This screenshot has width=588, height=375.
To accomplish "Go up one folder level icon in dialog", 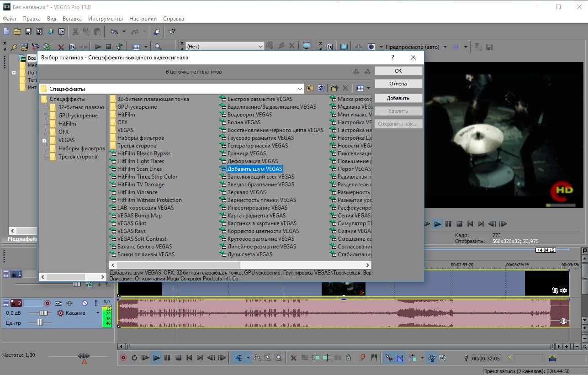I will [310, 89].
